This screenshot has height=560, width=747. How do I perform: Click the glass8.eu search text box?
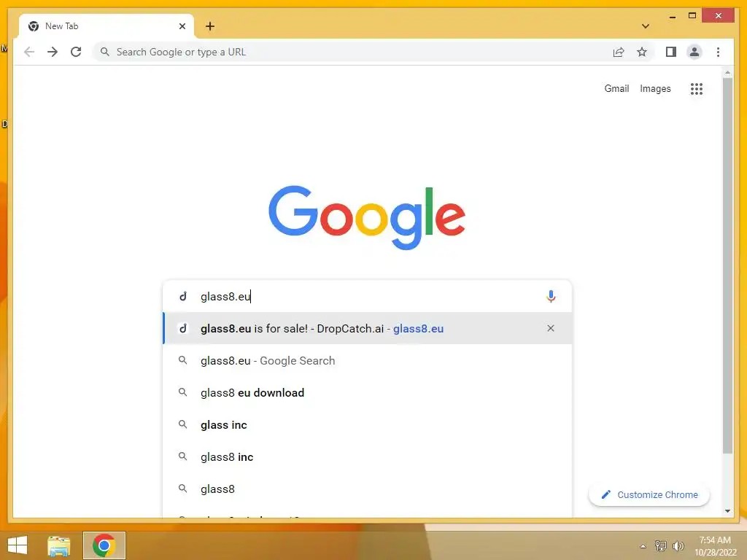[367, 296]
